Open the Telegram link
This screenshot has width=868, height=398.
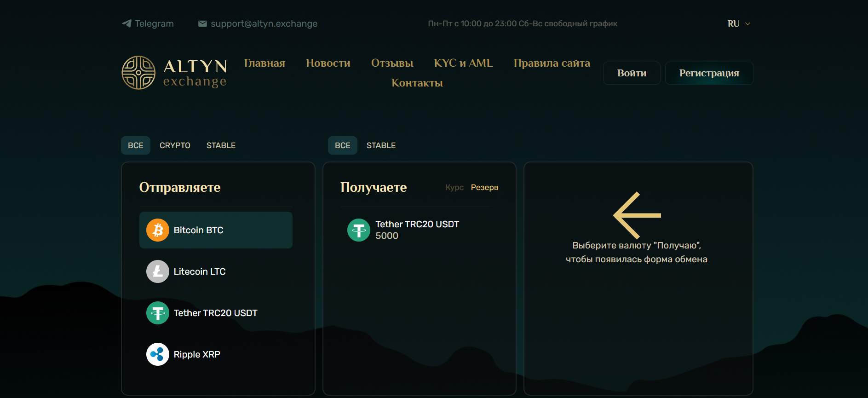pyautogui.click(x=148, y=23)
